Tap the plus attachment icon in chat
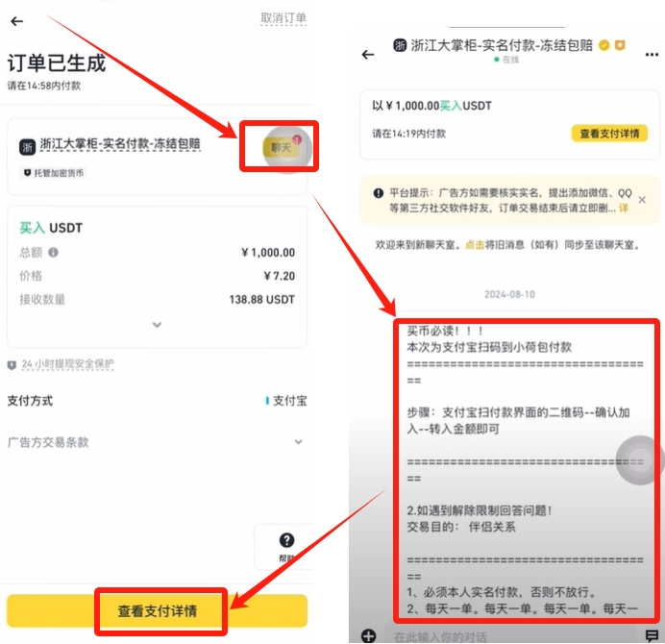 tap(368, 636)
